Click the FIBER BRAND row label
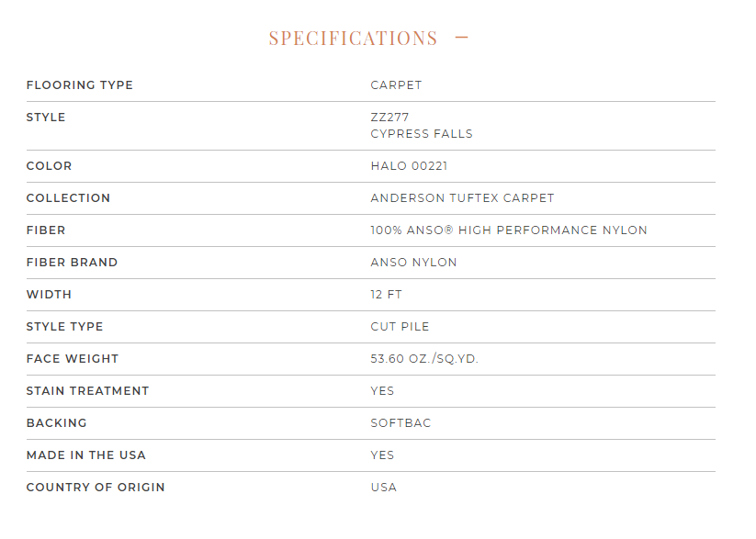Image resolution: width=756 pixels, height=539 pixels. click(72, 263)
